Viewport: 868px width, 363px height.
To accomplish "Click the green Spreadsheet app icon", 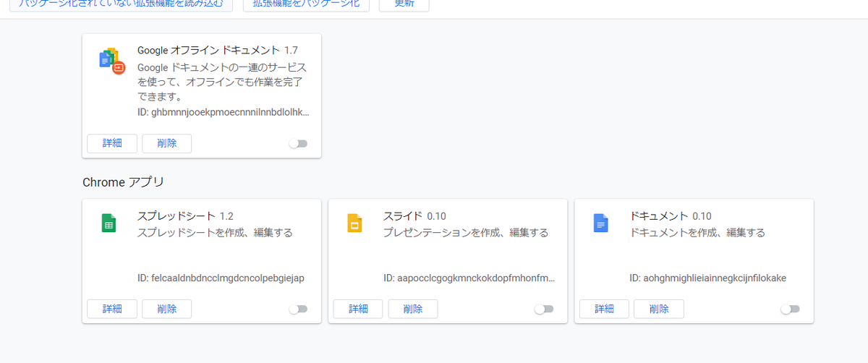I will tap(109, 223).
